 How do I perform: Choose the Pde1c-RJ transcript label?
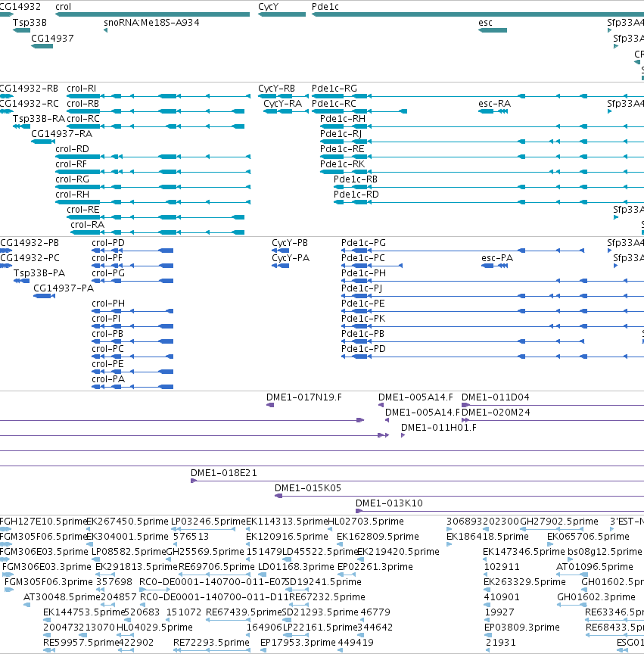[341, 134]
